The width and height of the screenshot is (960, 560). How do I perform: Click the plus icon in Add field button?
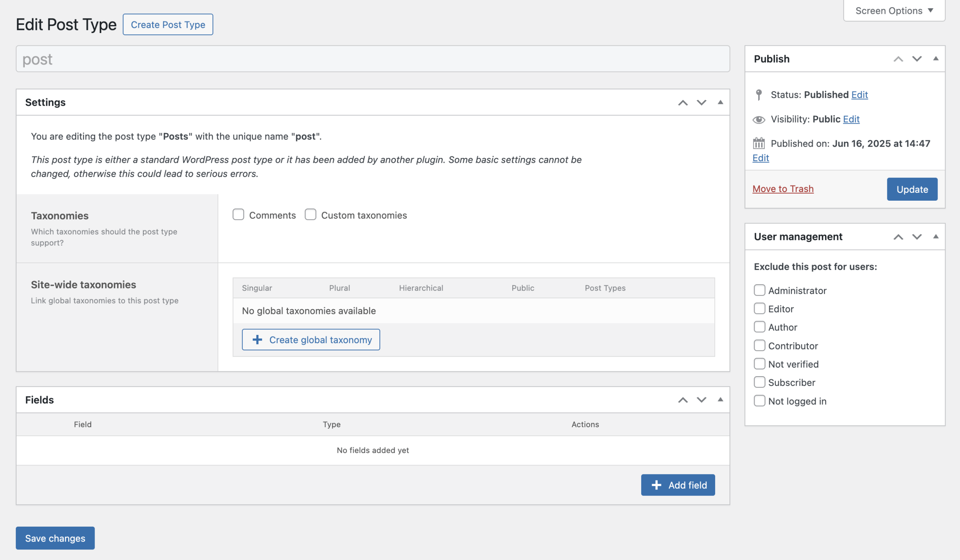(656, 485)
